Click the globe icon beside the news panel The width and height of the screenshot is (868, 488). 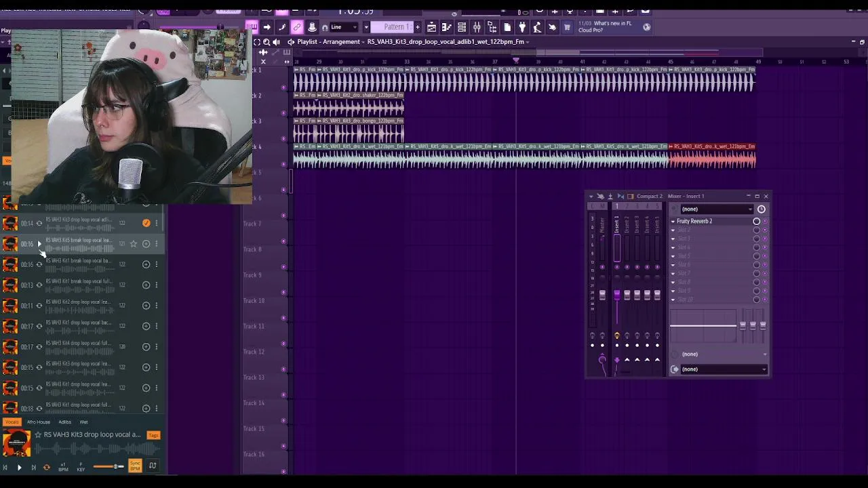point(646,27)
